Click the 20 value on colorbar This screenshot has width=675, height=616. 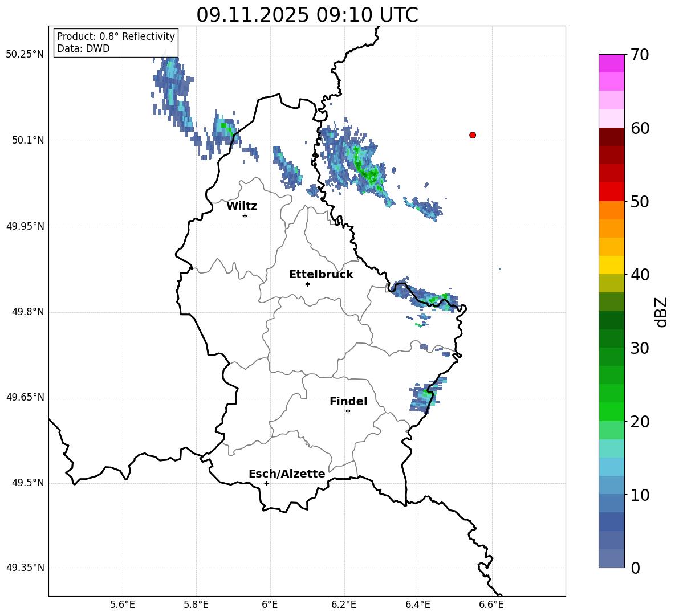click(x=640, y=422)
